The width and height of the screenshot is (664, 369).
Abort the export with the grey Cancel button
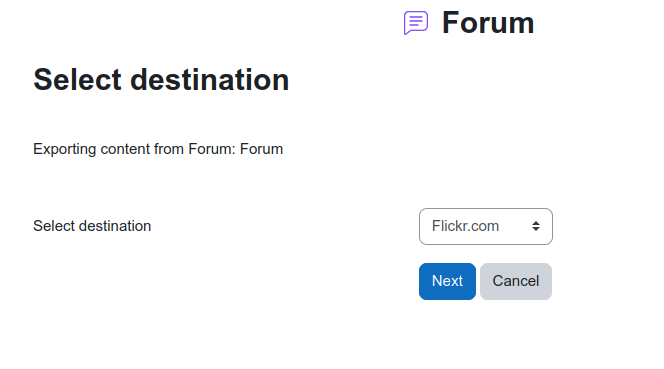tap(516, 281)
